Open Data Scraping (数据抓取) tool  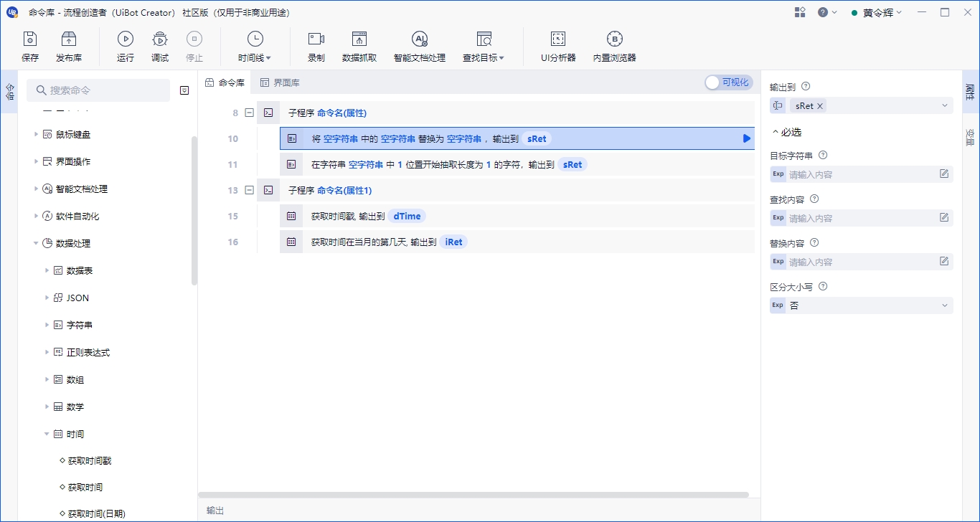(359, 47)
